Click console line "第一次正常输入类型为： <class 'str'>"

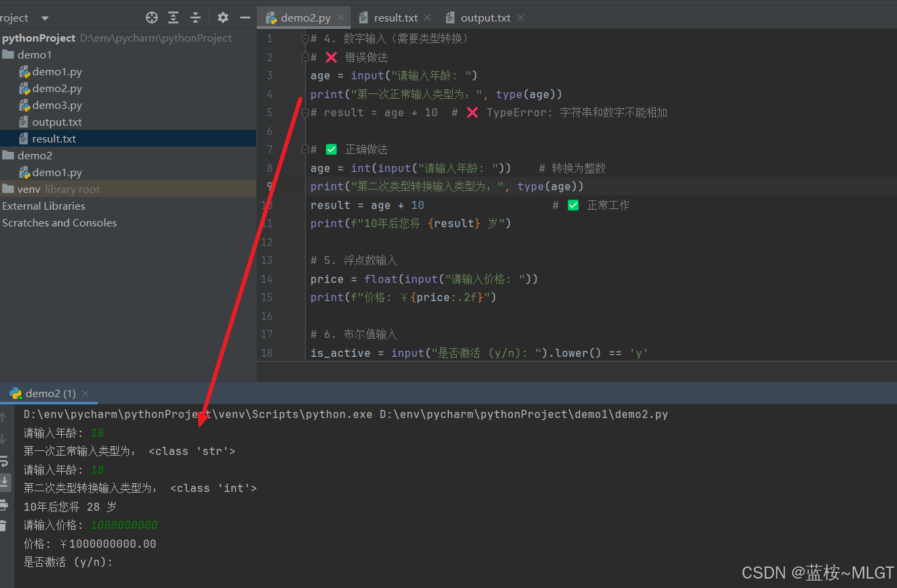click(x=130, y=452)
